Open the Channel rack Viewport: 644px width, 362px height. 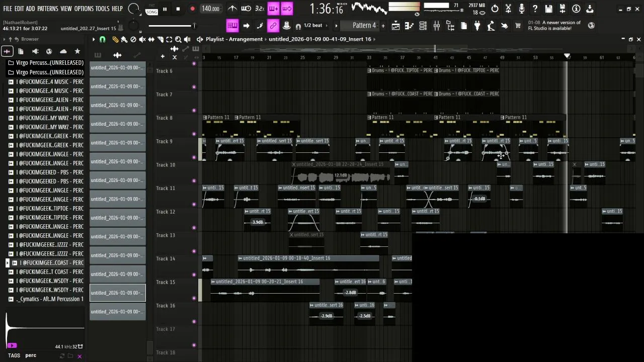(423, 26)
